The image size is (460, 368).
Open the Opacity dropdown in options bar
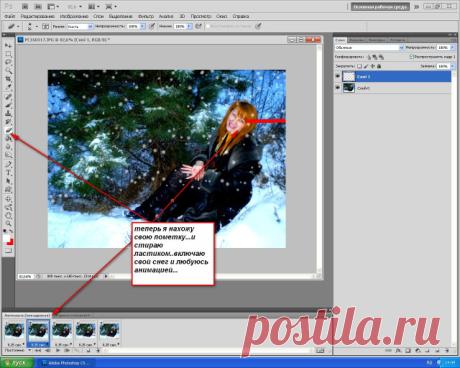[x=143, y=26]
